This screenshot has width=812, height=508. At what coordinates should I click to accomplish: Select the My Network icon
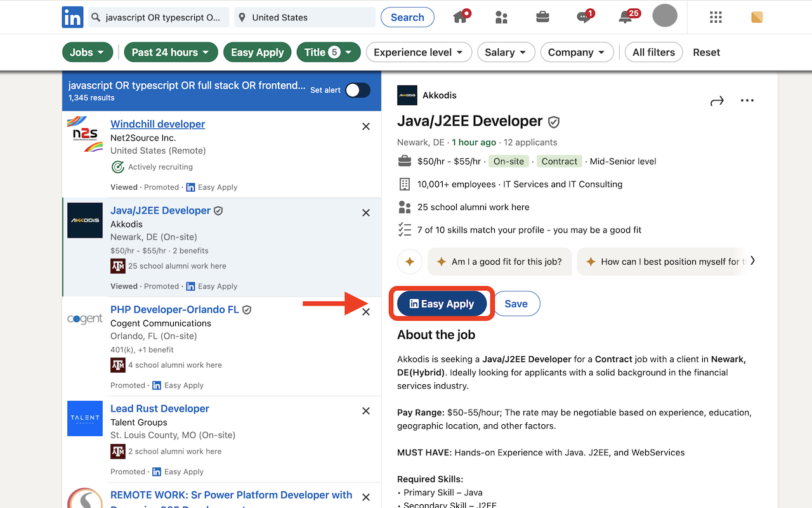[x=501, y=17]
